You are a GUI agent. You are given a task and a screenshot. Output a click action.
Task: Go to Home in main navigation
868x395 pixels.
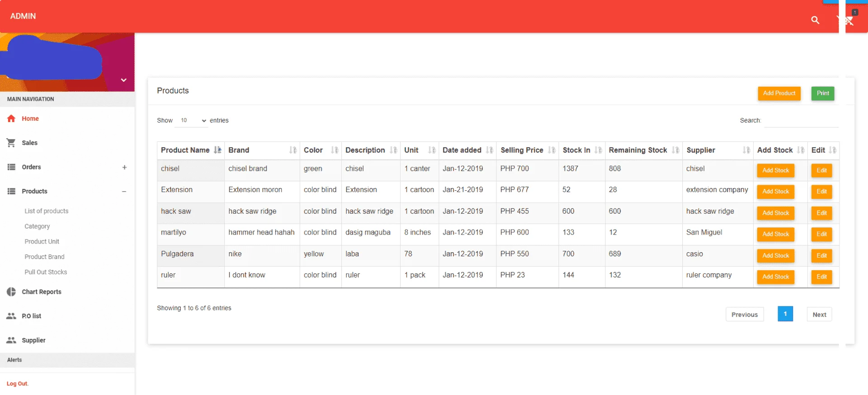[30, 118]
